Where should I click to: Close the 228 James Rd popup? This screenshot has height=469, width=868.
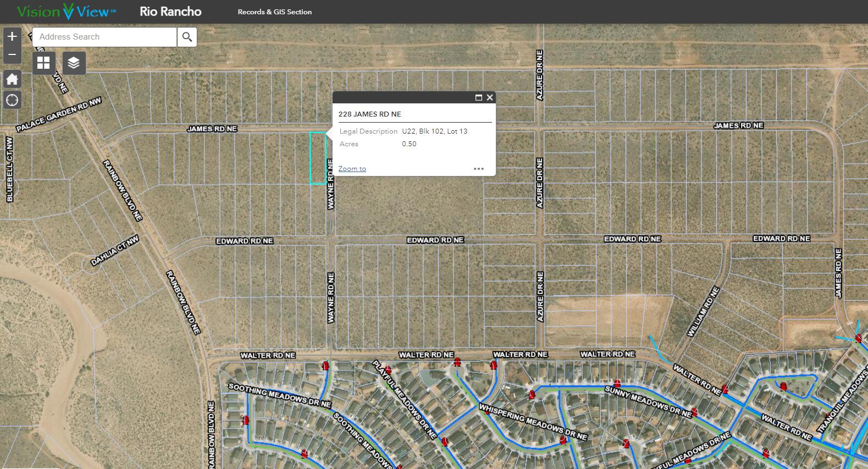click(490, 97)
